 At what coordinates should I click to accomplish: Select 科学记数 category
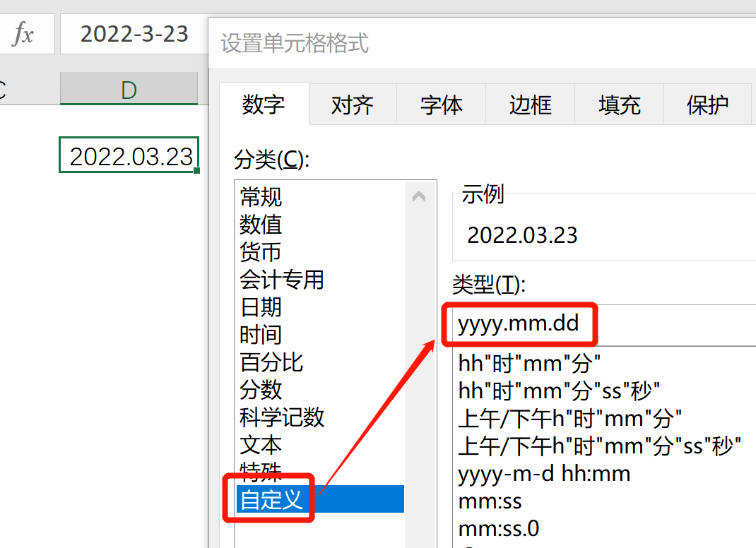(320, 417)
